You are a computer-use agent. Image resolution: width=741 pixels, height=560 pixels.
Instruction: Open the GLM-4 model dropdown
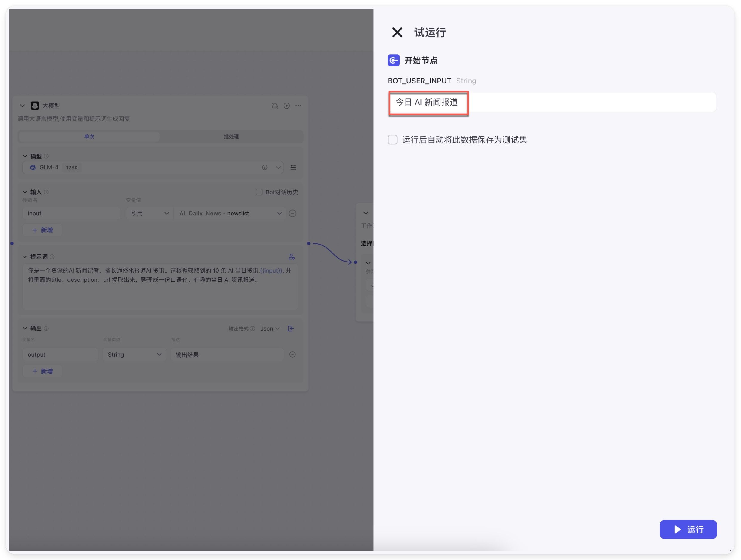[x=278, y=167]
